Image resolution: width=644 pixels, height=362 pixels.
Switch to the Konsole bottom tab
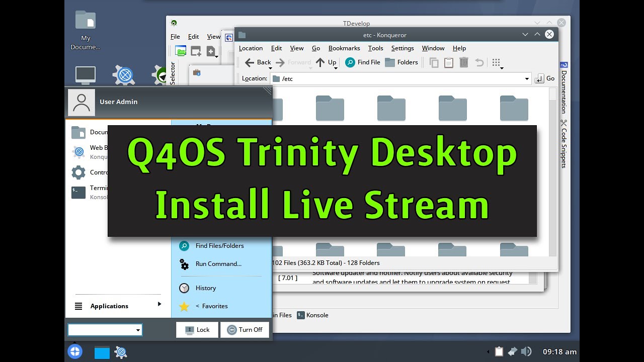tap(312, 315)
